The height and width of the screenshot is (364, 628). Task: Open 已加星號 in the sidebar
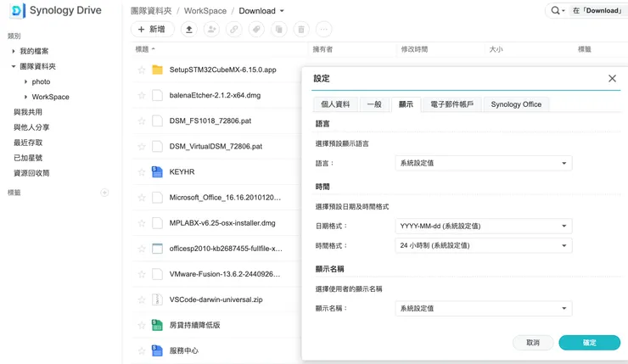(28, 158)
